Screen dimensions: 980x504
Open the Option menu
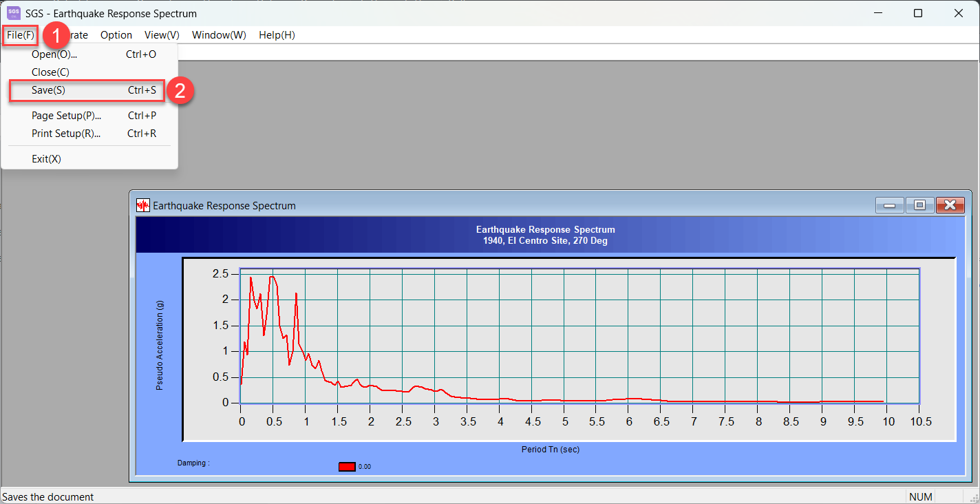pos(116,34)
